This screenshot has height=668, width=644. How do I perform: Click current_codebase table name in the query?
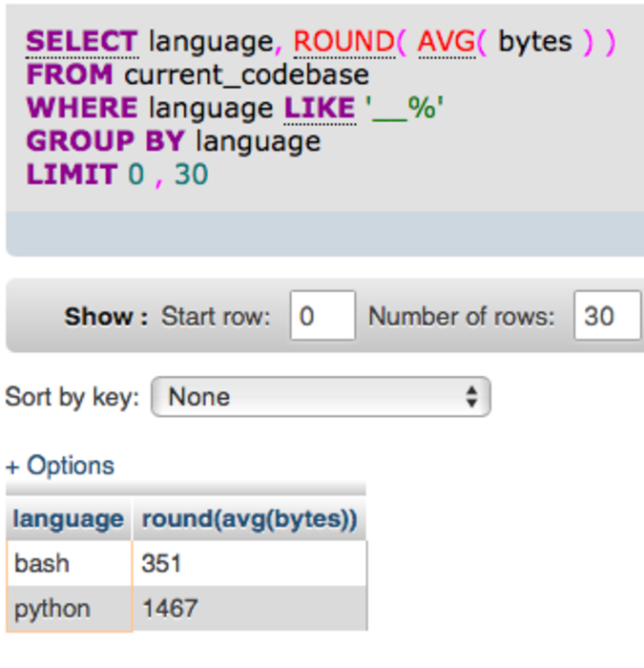246,75
